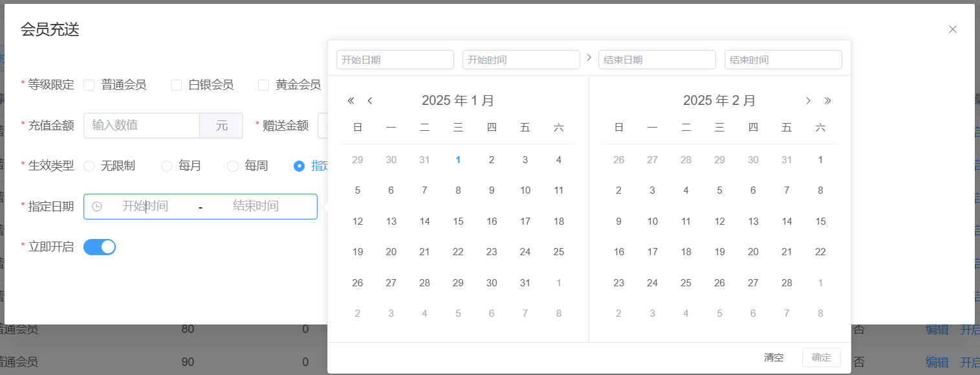Select February 10 in the calendar
Screen dimensions: 980x375
(x=653, y=222)
